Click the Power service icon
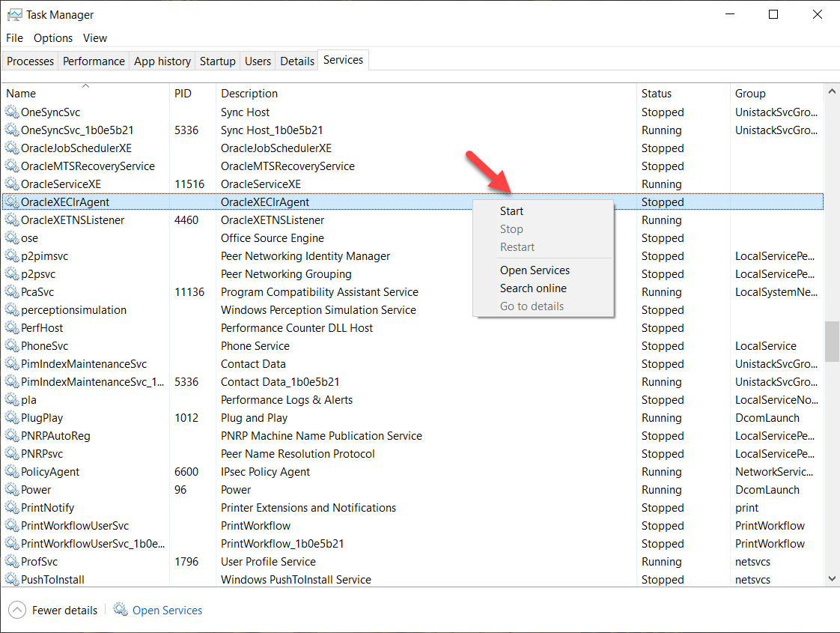This screenshot has width=840, height=633. tap(12, 489)
